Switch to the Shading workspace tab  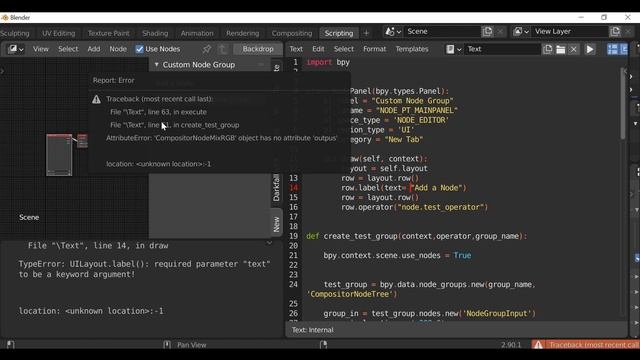tap(155, 33)
